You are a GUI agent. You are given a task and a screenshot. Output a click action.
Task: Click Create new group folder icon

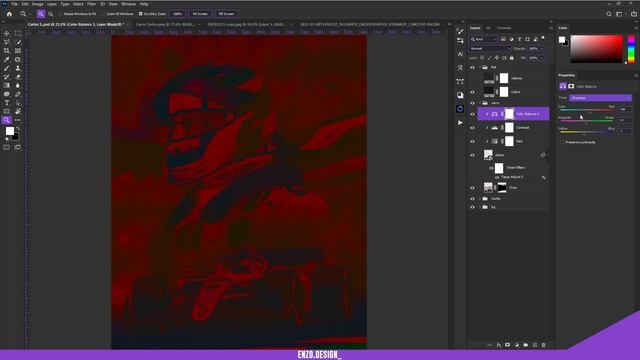click(525, 345)
